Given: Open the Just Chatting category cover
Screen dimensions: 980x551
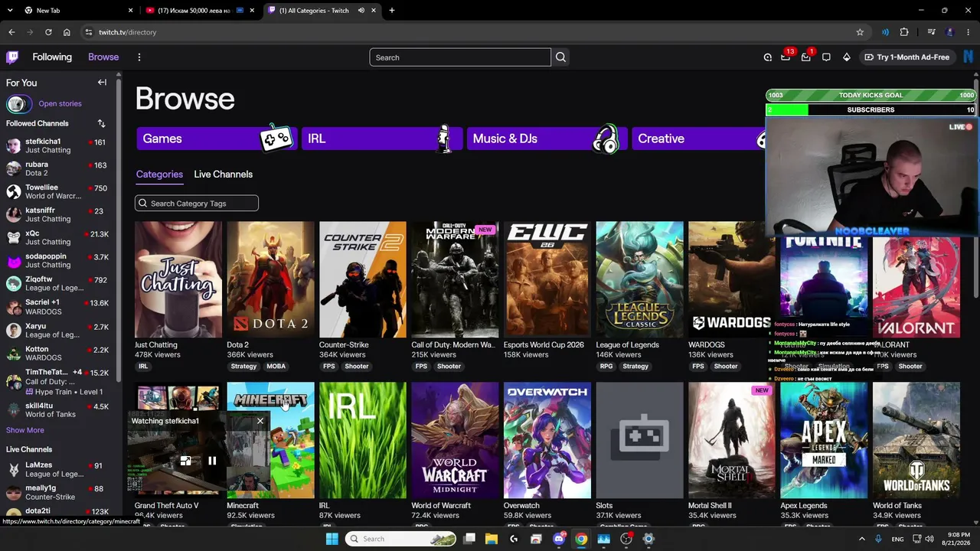Looking at the screenshot, I should pyautogui.click(x=178, y=280).
